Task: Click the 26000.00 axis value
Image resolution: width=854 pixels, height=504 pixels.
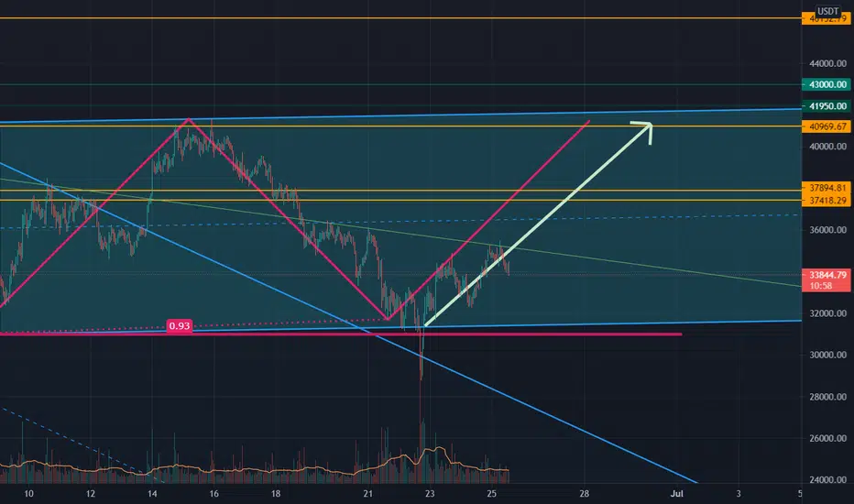Action: coord(827,438)
